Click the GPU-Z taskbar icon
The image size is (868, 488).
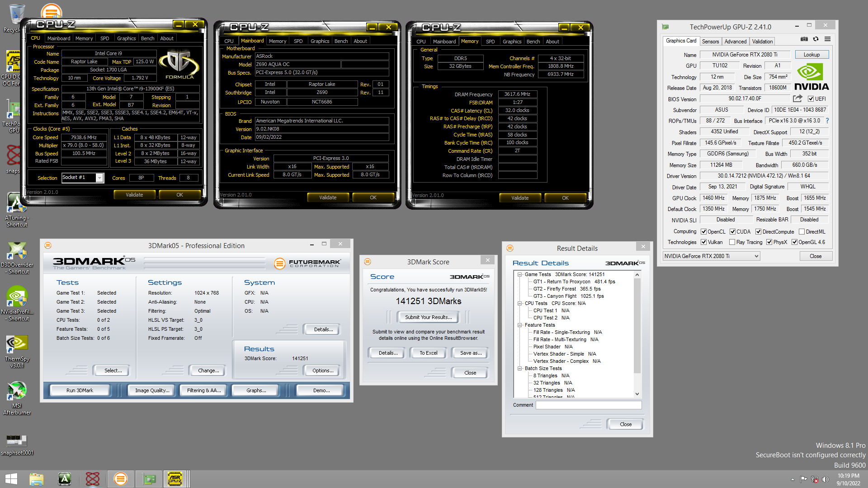[x=149, y=479]
